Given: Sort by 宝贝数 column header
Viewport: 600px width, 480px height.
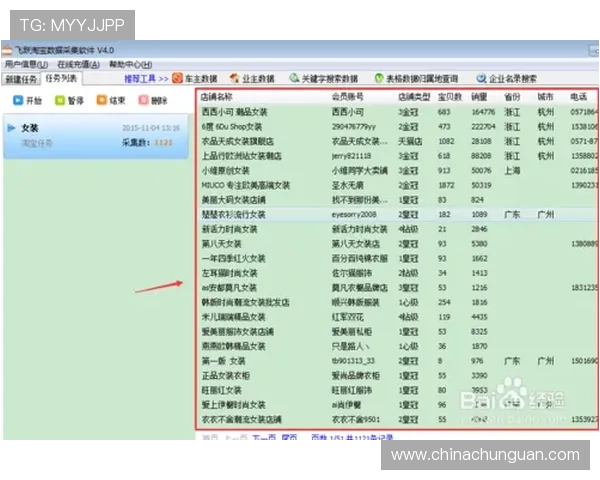Looking at the screenshot, I should coord(450,97).
